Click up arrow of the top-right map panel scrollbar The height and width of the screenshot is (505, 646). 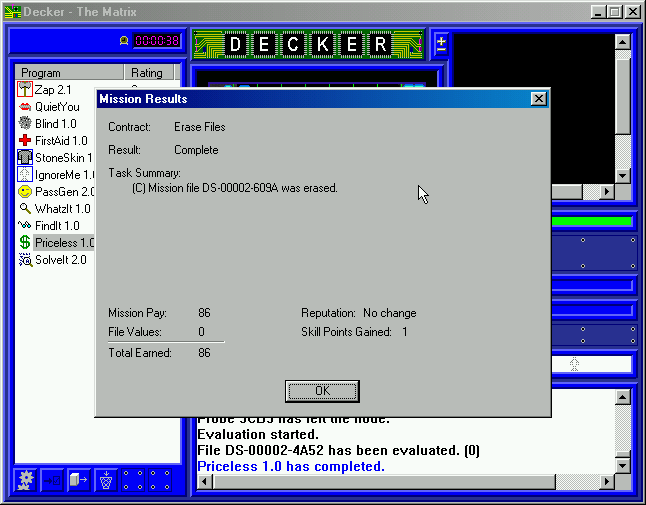[623, 42]
